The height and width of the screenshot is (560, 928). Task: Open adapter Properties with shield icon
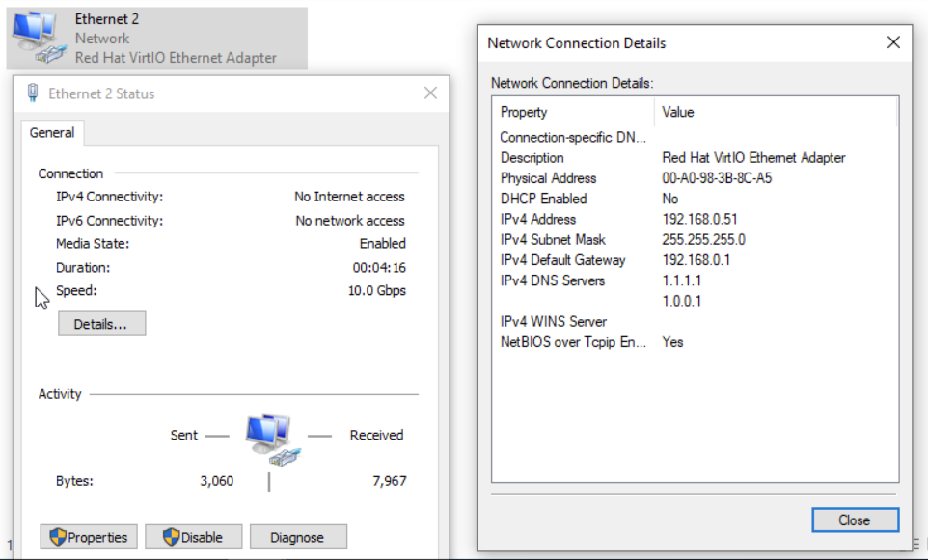pyautogui.click(x=90, y=537)
